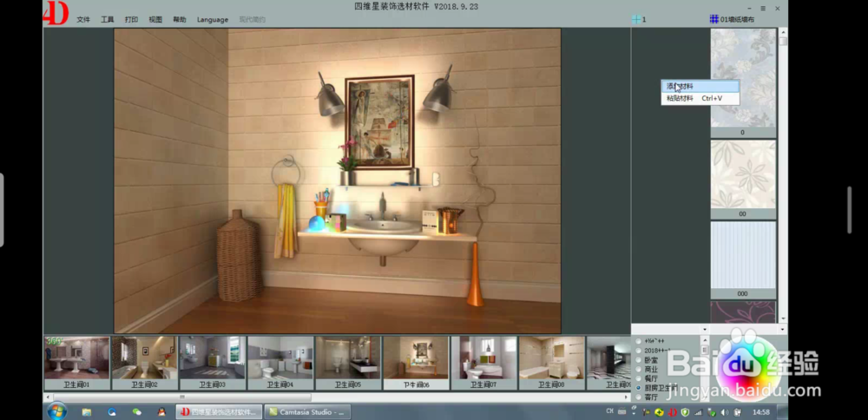The height and width of the screenshot is (420, 868).
Task: Open scene thumbnail 卫生间01
Action: [76, 363]
